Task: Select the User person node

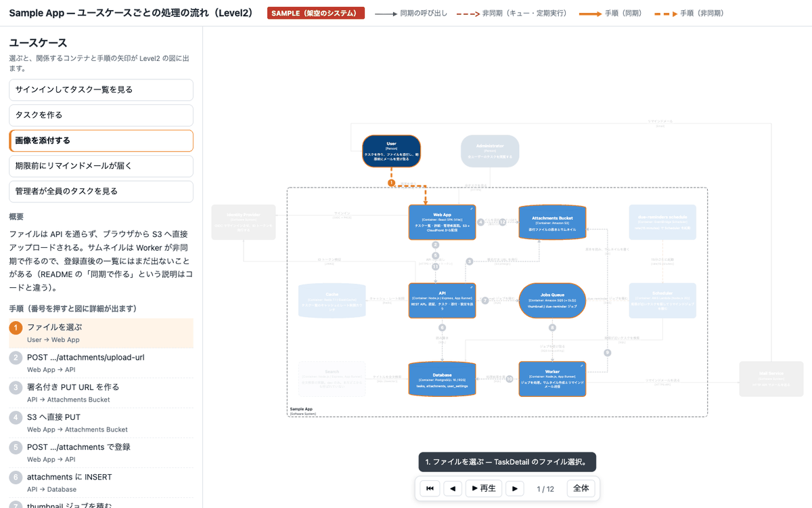Action: [x=391, y=151]
